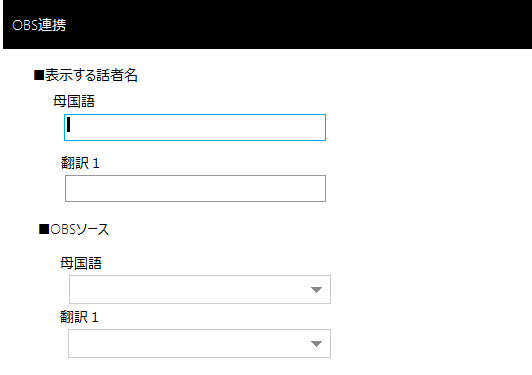The image size is (532, 375).
Task: Click the 母国語 label under OBSソース
Action: click(x=81, y=263)
